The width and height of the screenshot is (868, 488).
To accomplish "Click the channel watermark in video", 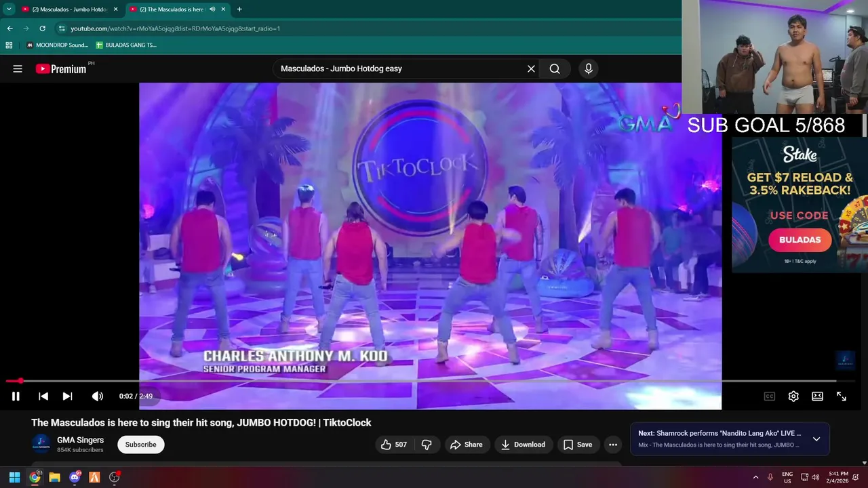I will 845,360.
